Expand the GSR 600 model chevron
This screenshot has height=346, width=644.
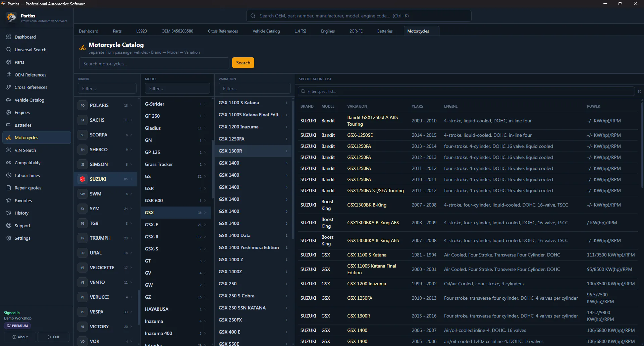tap(205, 200)
